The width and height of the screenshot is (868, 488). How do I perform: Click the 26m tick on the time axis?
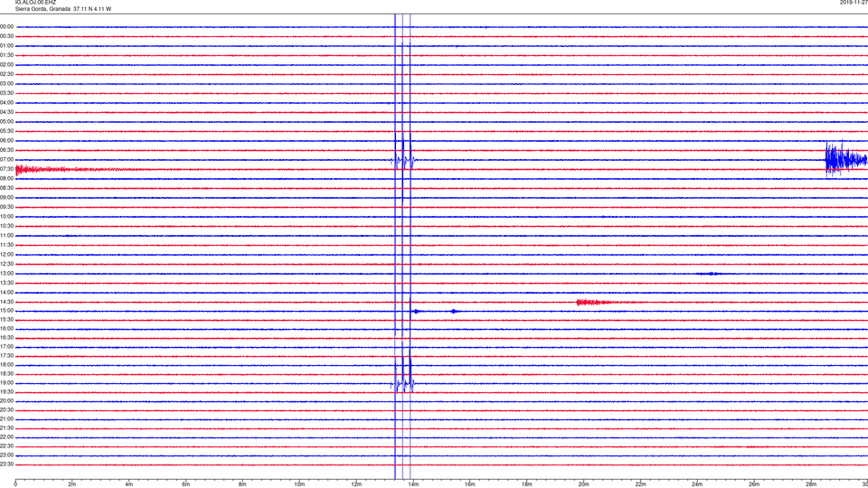click(754, 484)
